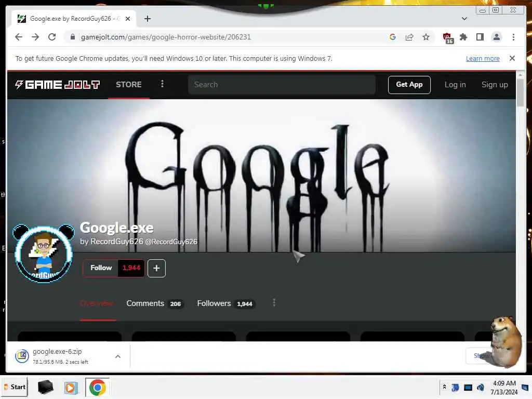532x399 pixels.
Task: Switch to Chrome from the taskbar
Action: [x=97, y=387]
